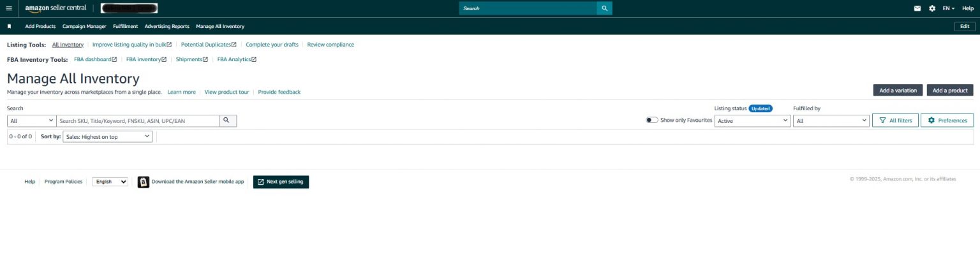Click the Add a product button

click(949, 91)
